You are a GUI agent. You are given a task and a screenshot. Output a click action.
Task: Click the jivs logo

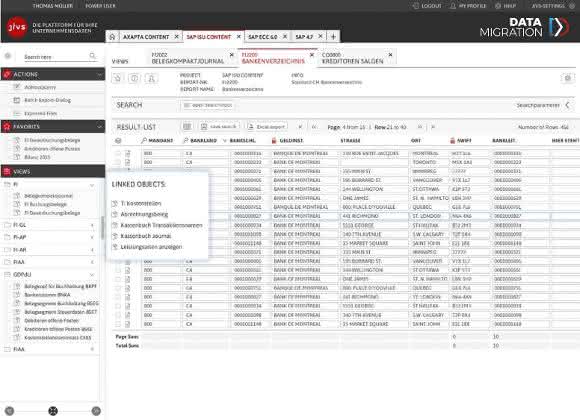17,27
